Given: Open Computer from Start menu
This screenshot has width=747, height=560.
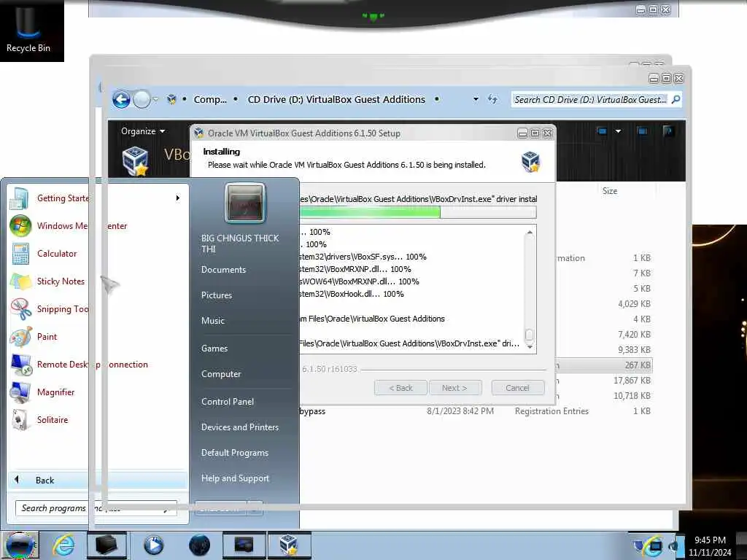Looking at the screenshot, I should 221,374.
